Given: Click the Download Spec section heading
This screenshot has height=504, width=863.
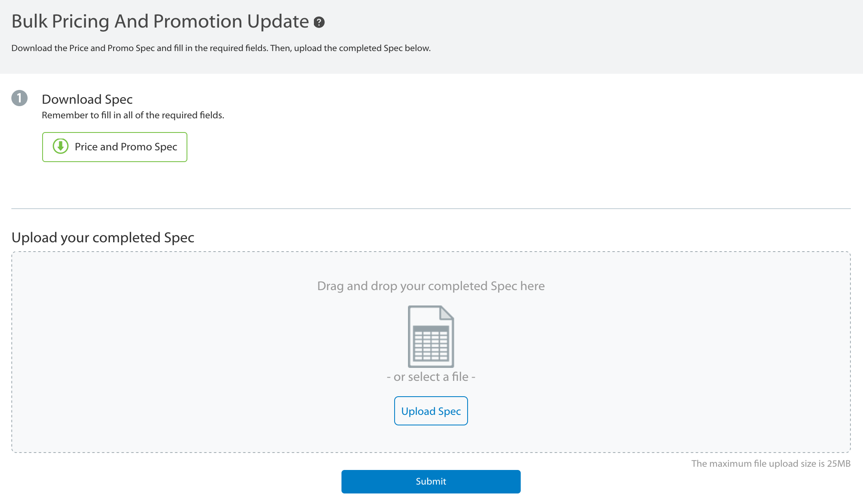Looking at the screenshot, I should pyautogui.click(x=88, y=99).
